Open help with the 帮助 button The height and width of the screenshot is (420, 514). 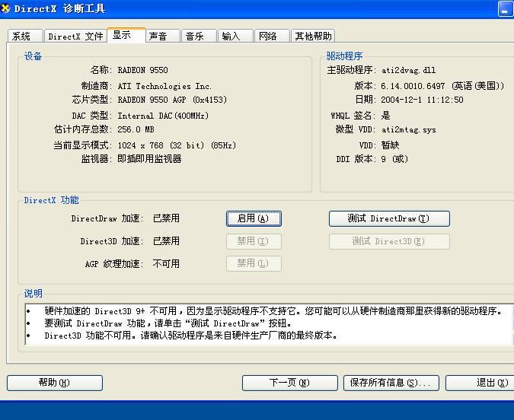[55, 383]
